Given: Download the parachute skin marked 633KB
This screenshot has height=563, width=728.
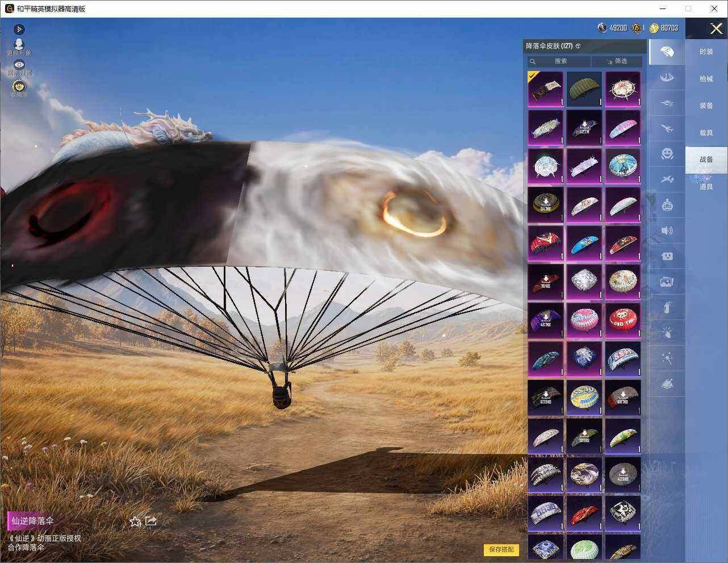Looking at the screenshot, I should (x=546, y=398).
